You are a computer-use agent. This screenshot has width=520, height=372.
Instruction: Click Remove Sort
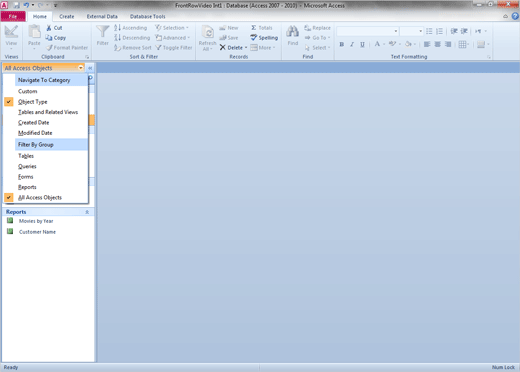point(133,48)
